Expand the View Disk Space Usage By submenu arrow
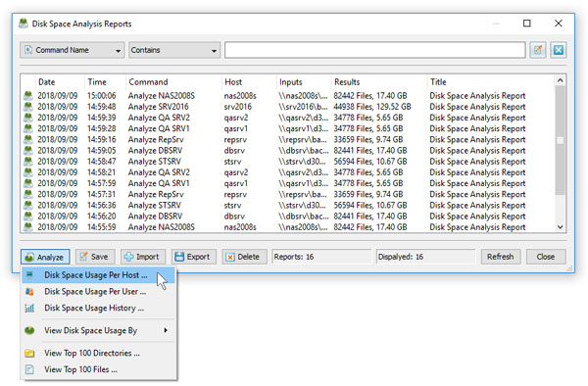Image resolution: width=588 pixels, height=386 pixels. coord(166,330)
